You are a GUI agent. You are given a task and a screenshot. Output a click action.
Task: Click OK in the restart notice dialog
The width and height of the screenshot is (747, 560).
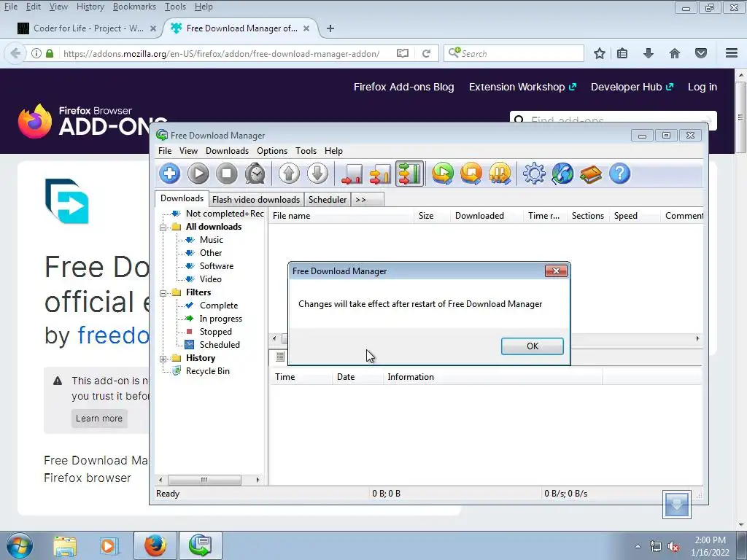click(532, 346)
